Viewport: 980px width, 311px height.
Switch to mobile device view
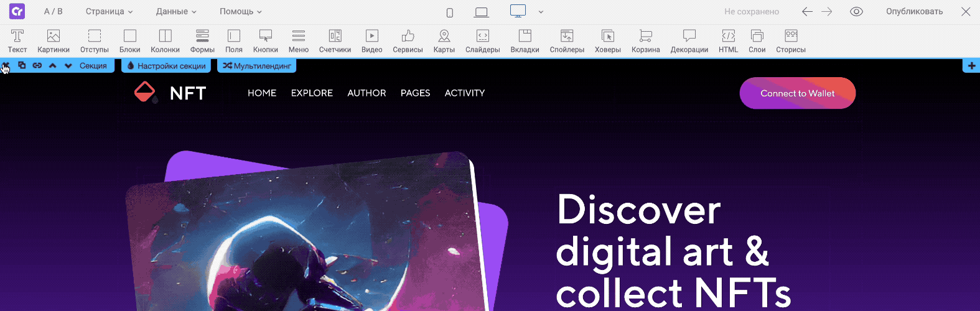coord(450,12)
